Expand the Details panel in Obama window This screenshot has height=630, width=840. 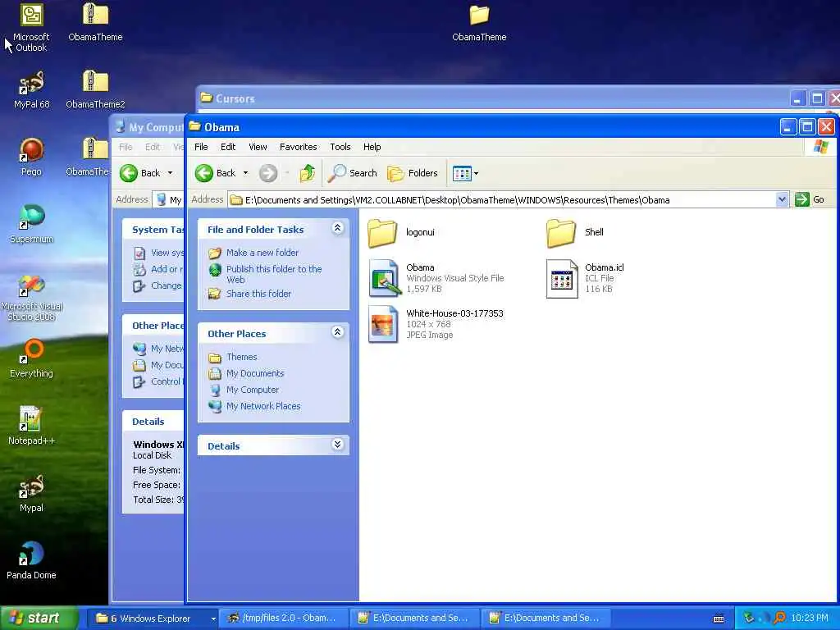337,445
